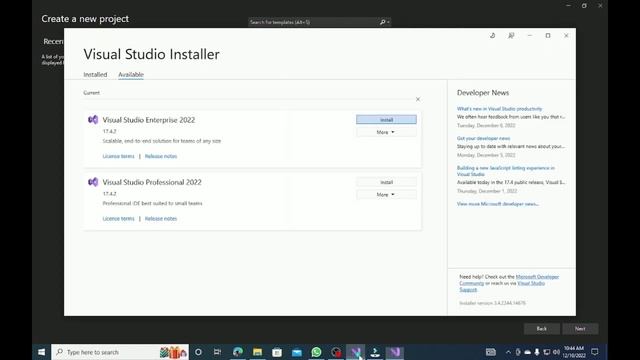Open the taskbar clock showing 10:44 AM
The image size is (640, 360).
coord(574,352)
